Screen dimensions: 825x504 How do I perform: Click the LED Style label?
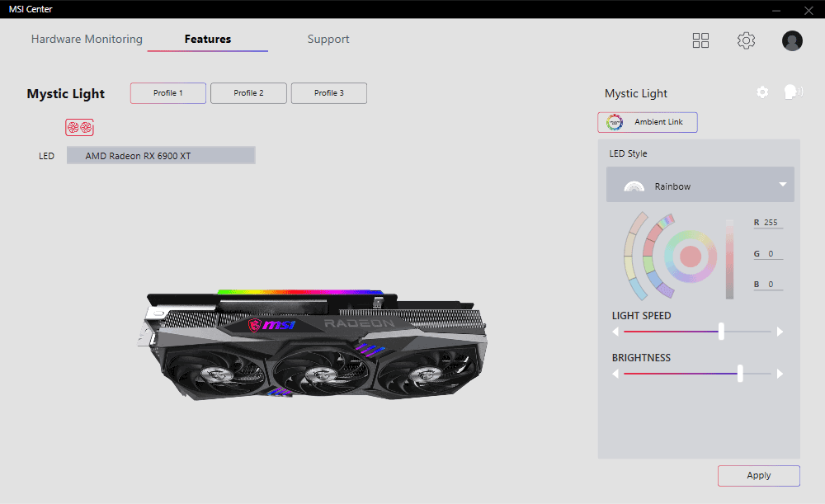coord(628,153)
